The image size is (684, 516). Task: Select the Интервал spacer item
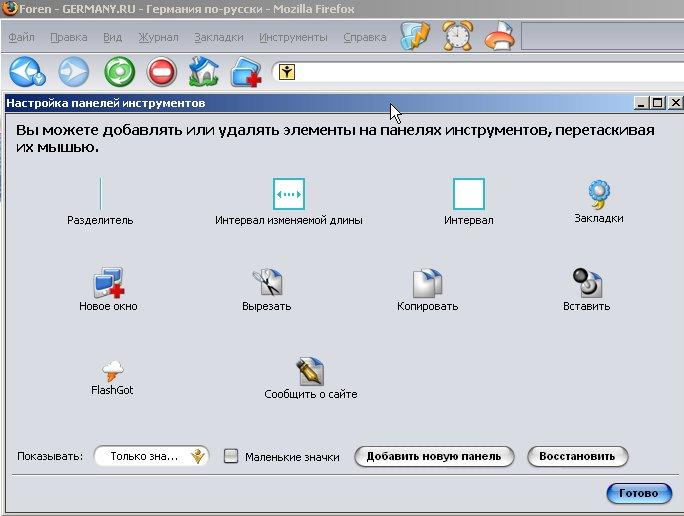pyautogui.click(x=469, y=202)
